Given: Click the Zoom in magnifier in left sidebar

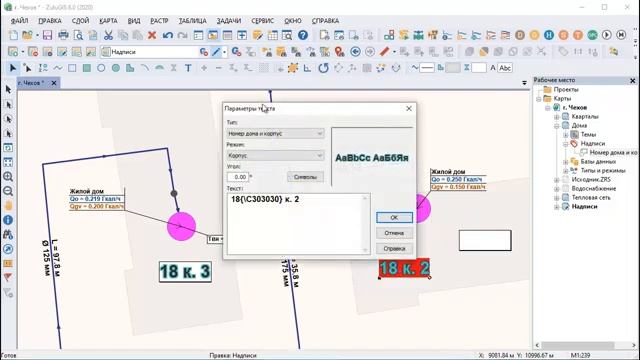Looking at the screenshot, I should coord(8,177).
